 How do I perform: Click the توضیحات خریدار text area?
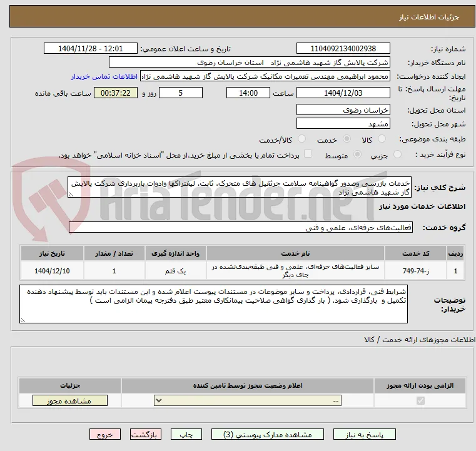213,304
